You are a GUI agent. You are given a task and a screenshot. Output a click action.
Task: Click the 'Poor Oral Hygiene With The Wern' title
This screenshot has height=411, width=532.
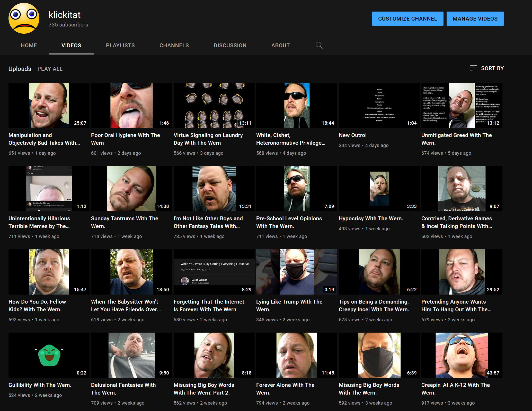tap(126, 139)
